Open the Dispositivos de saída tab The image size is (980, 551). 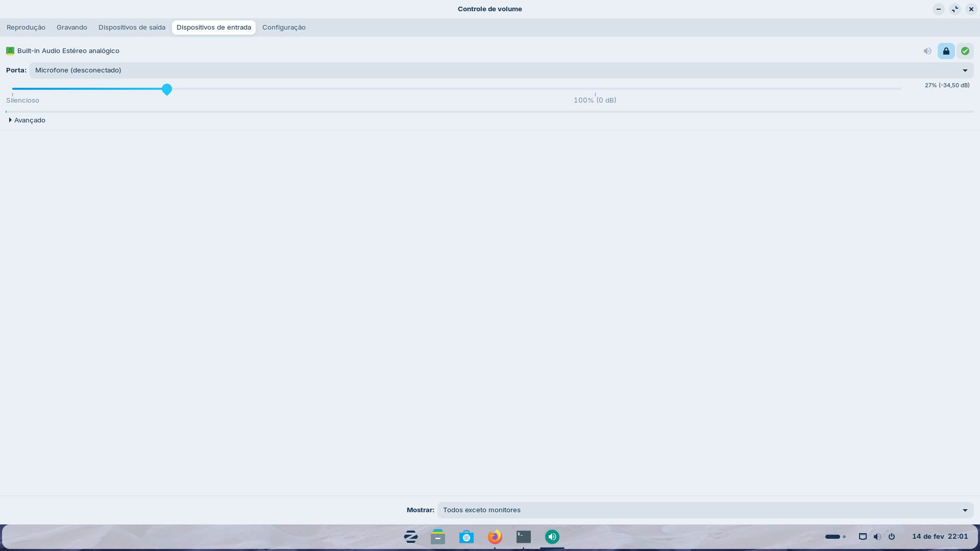pos(132,28)
